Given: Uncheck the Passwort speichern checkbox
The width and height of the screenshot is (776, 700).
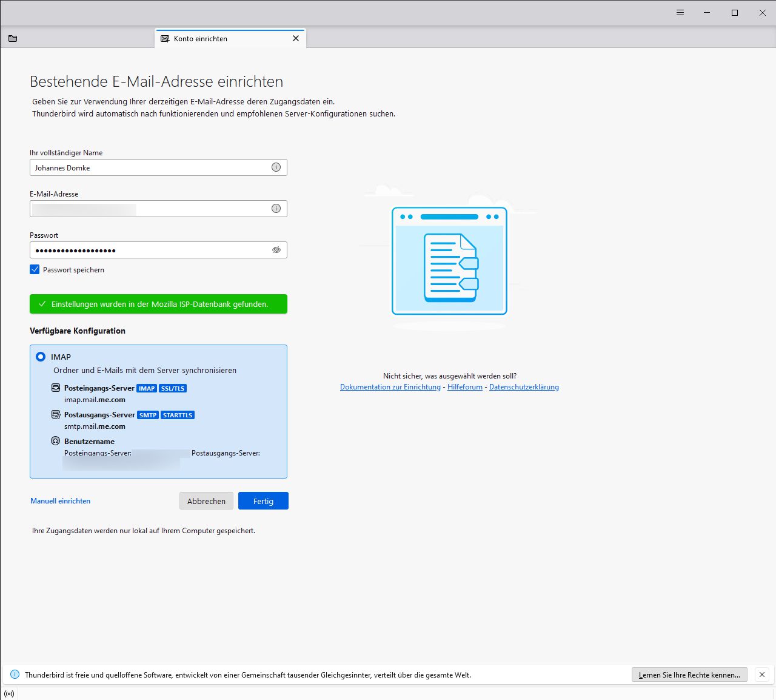Looking at the screenshot, I should click(x=35, y=269).
